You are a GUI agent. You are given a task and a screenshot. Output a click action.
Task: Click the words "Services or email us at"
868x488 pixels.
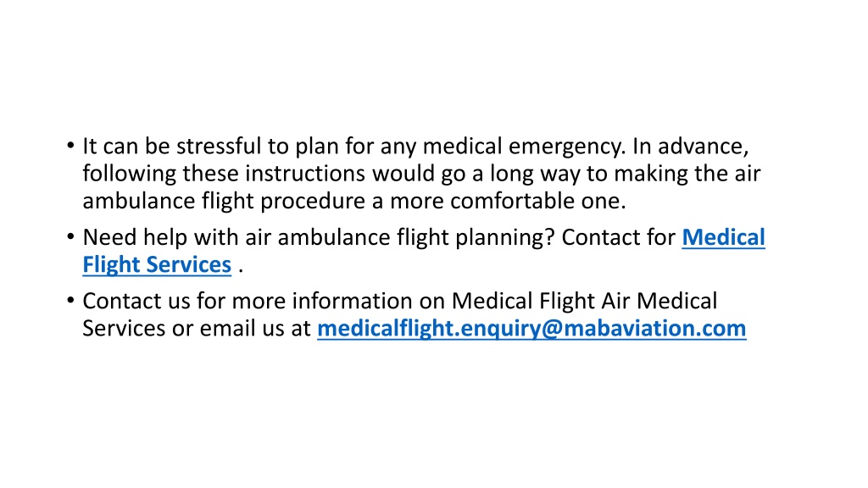pyautogui.click(x=197, y=329)
